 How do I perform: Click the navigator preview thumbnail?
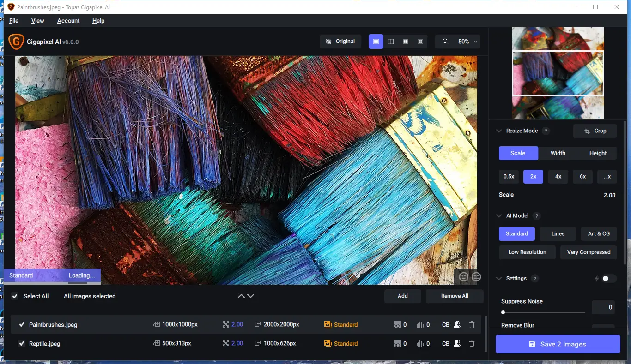tap(558, 73)
